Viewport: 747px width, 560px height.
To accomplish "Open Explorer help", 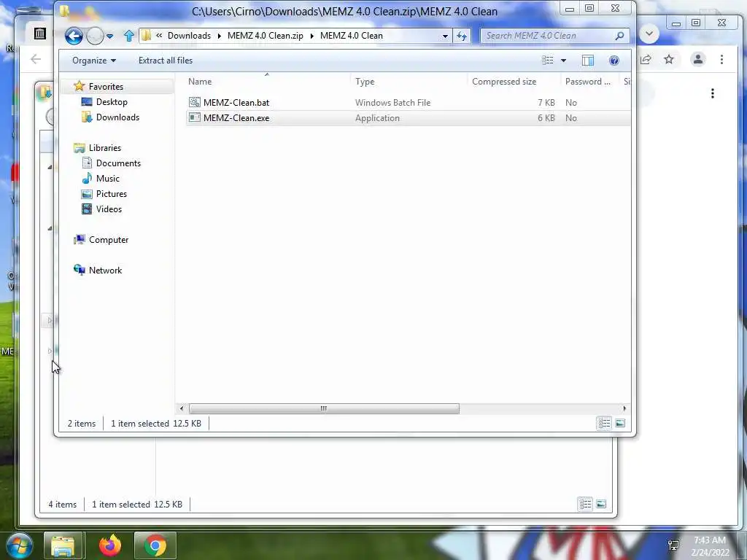I will [x=614, y=61].
